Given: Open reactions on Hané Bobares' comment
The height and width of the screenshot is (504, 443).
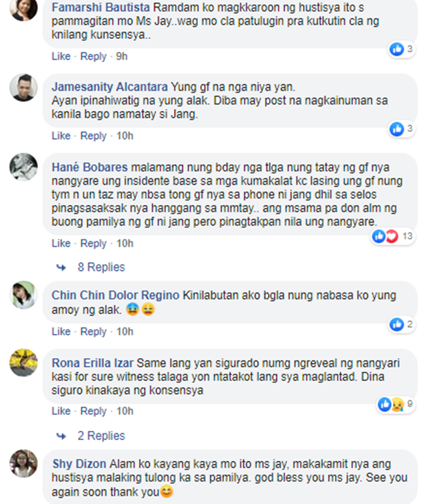Looking at the screenshot, I should pyautogui.click(x=392, y=236).
